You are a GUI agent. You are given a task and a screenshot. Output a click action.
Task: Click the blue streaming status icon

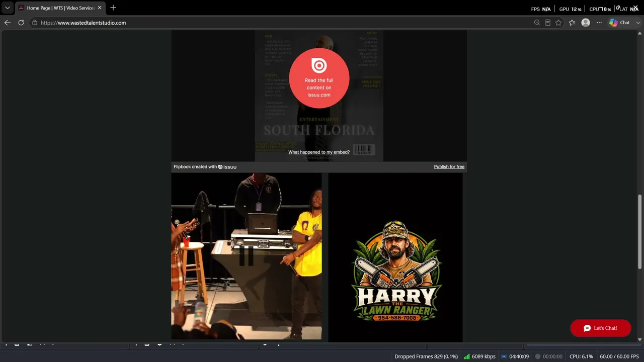tap(504, 356)
